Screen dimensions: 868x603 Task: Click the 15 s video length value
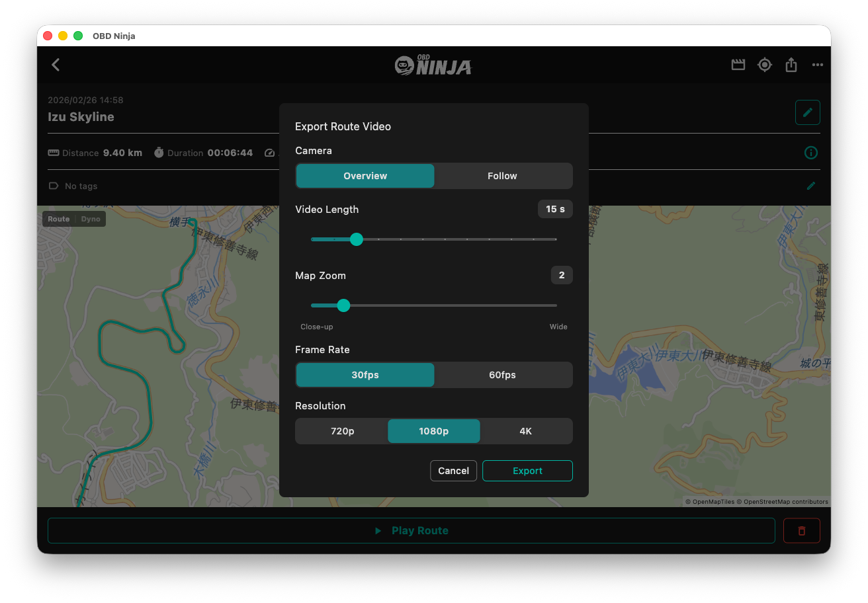pyautogui.click(x=555, y=209)
